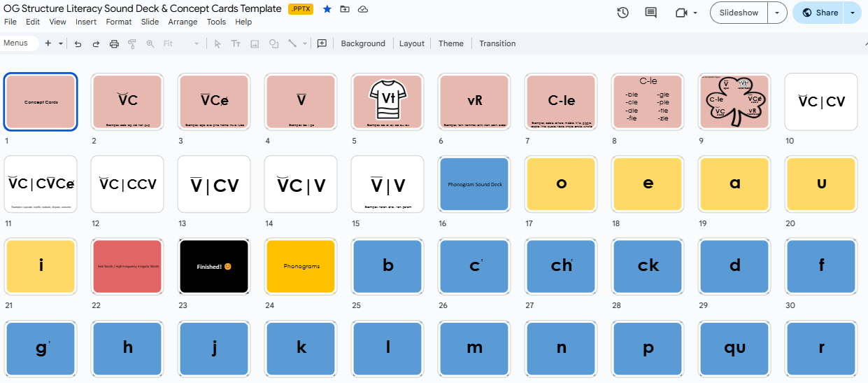Print the presentation using printer icon
868x383 pixels.
click(114, 43)
